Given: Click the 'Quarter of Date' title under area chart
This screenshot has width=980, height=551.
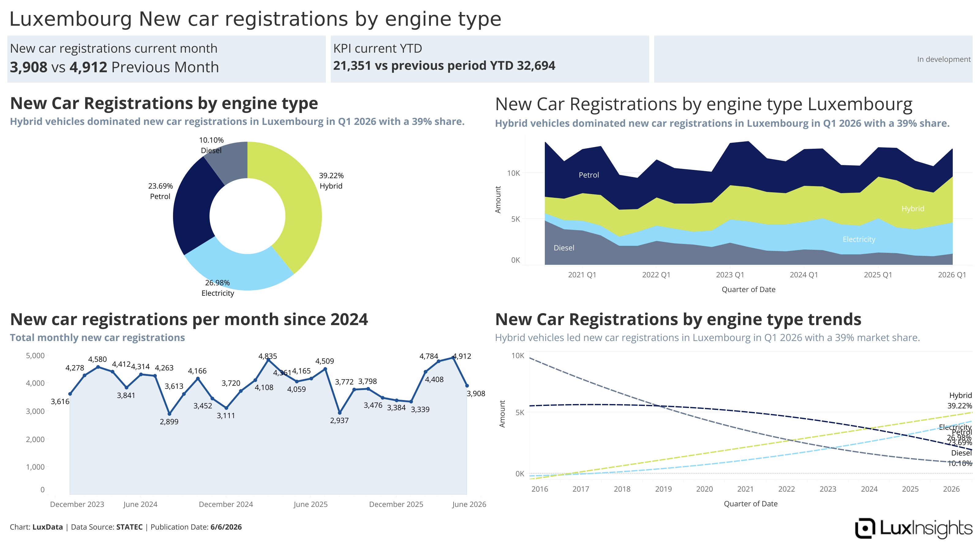Looking at the screenshot, I should tap(749, 289).
